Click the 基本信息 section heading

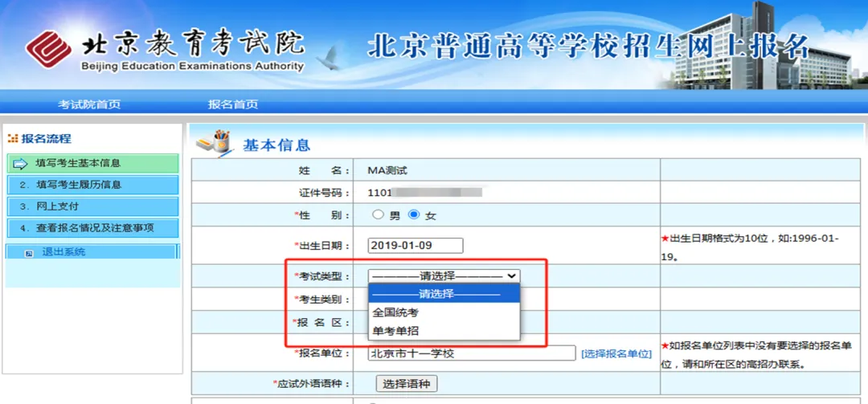pos(276,145)
